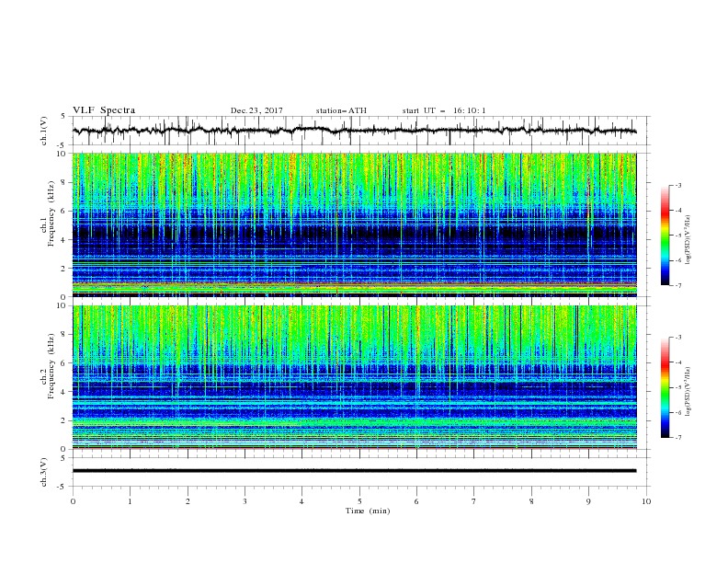Click inside the ch.2 spectrogram panel
The image size is (728, 563).
355,377
